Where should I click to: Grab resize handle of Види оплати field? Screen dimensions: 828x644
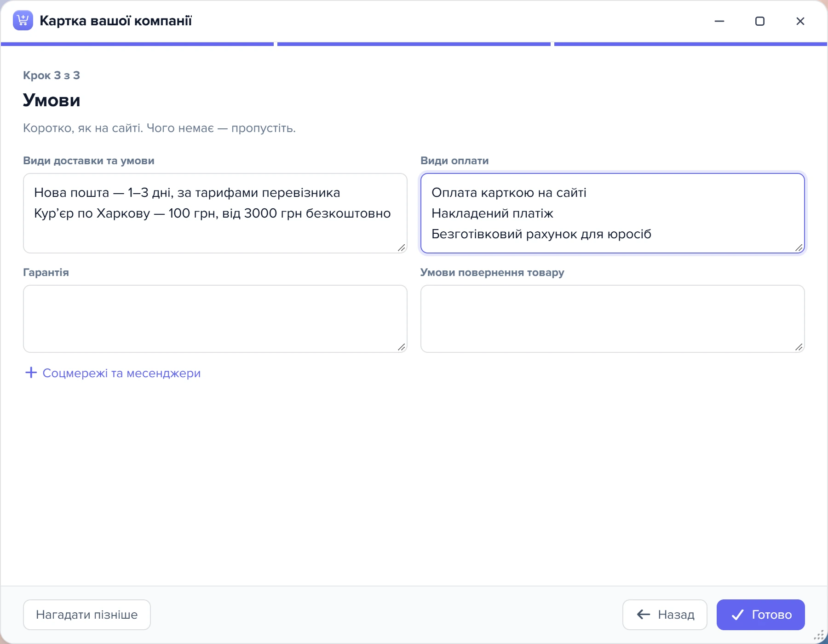click(799, 248)
